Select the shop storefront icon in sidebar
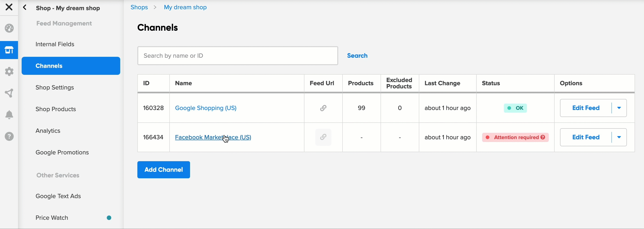644x229 pixels. pyautogui.click(x=9, y=50)
